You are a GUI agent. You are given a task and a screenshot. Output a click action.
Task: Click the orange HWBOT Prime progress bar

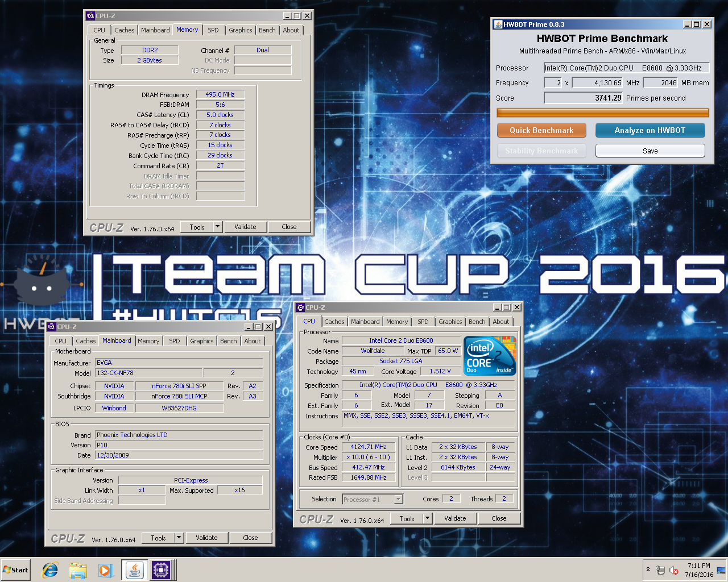(x=603, y=113)
